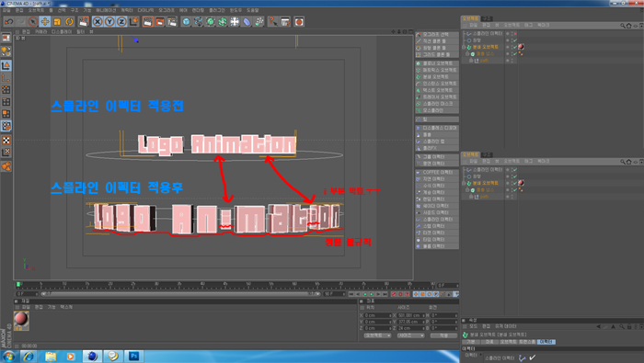
Task: Select the Rotate tool in the toolbar
Action: pyautogui.click(x=69, y=22)
